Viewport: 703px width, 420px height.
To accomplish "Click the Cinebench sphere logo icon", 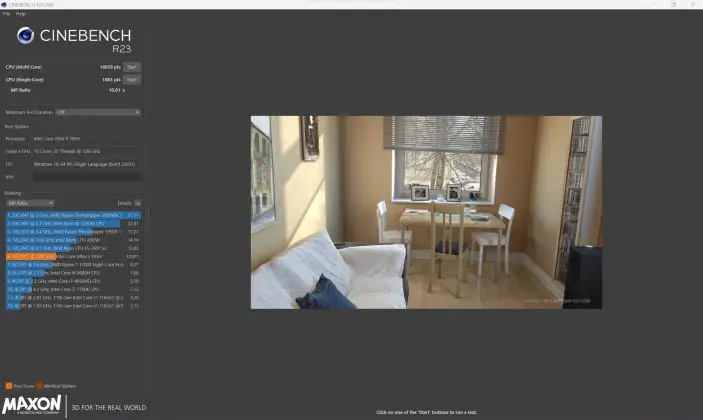I will [26, 35].
